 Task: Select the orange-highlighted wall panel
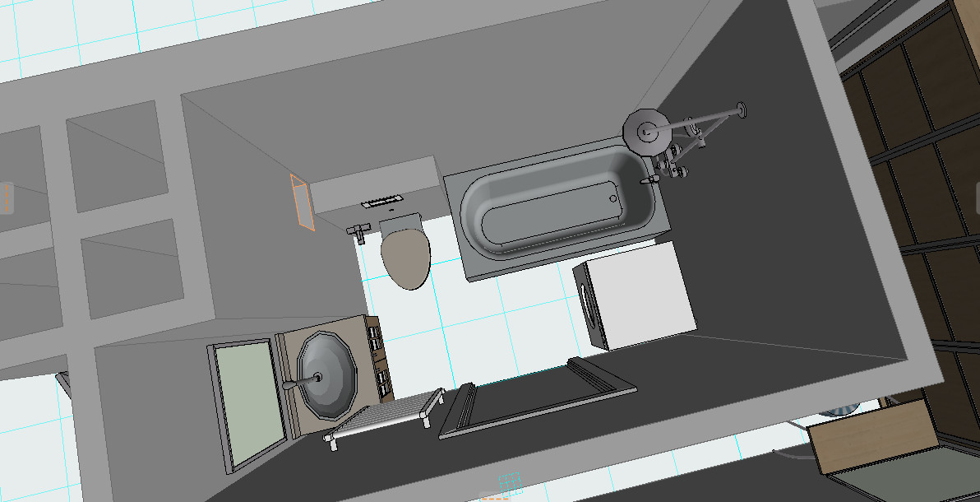pyautogui.click(x=302, y=202)
